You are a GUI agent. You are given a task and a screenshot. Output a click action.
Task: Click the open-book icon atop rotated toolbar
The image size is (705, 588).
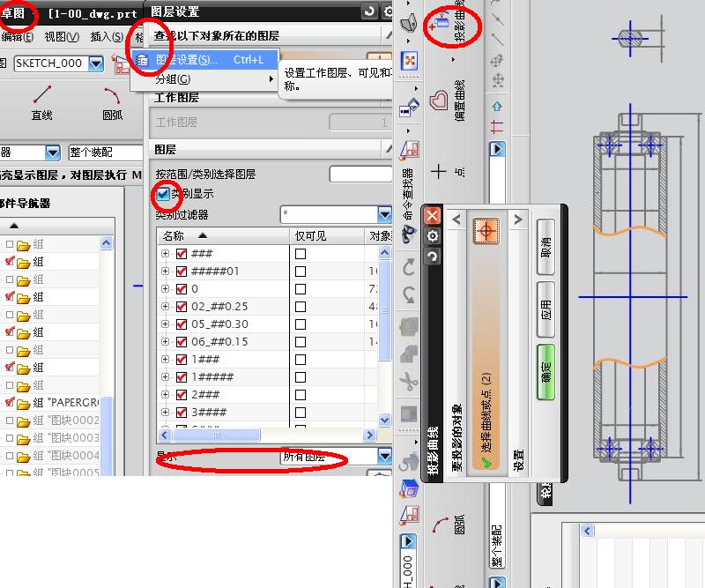[x=409, y=23]
